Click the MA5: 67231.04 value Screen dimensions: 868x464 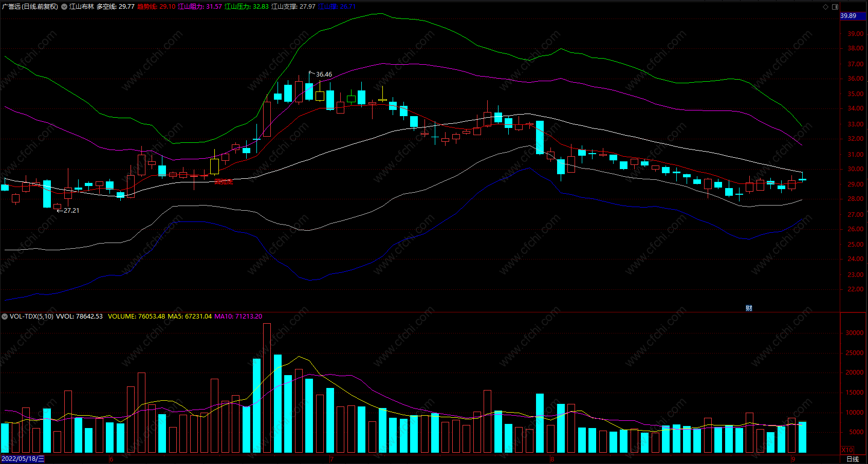pyautogui.click(x=190, y=317)
